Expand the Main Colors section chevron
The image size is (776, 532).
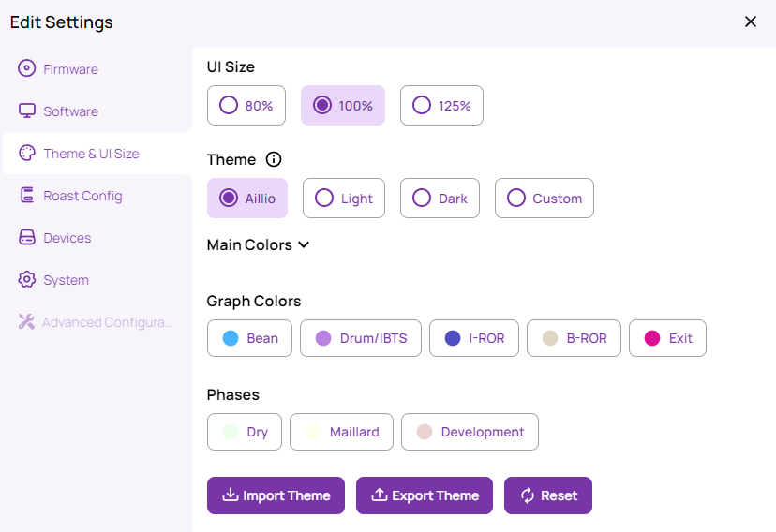point(304,244)
